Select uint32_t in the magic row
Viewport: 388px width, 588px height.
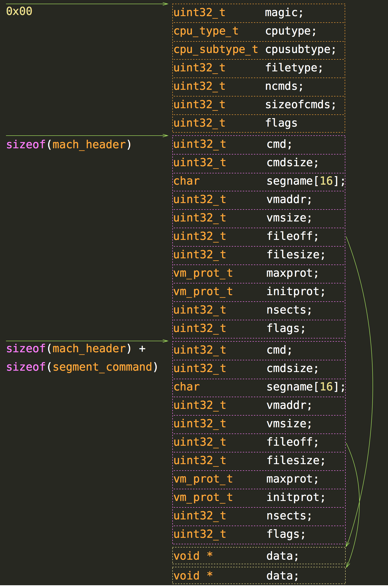click(200, 13)
